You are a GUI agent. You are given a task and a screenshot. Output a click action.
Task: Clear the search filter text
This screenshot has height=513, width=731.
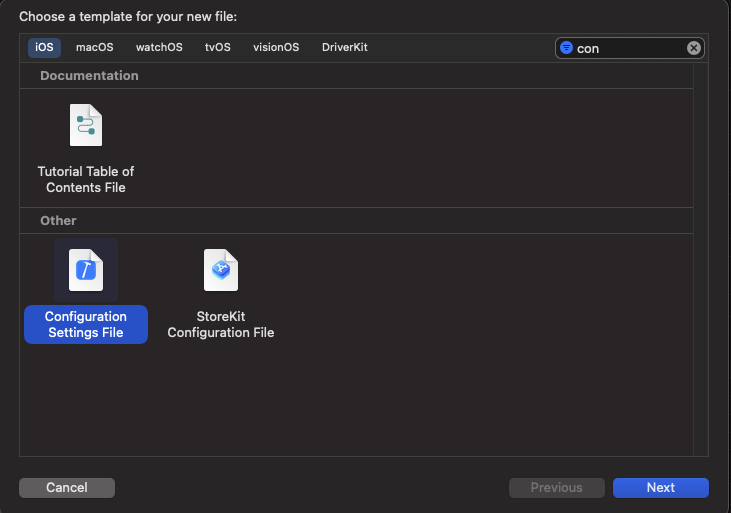tap(694, 48)
